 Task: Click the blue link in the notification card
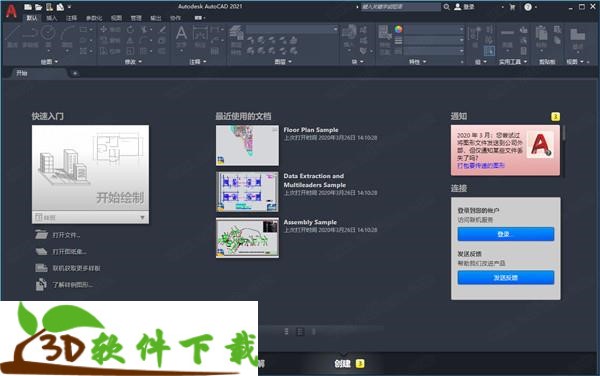pos(481,166)
